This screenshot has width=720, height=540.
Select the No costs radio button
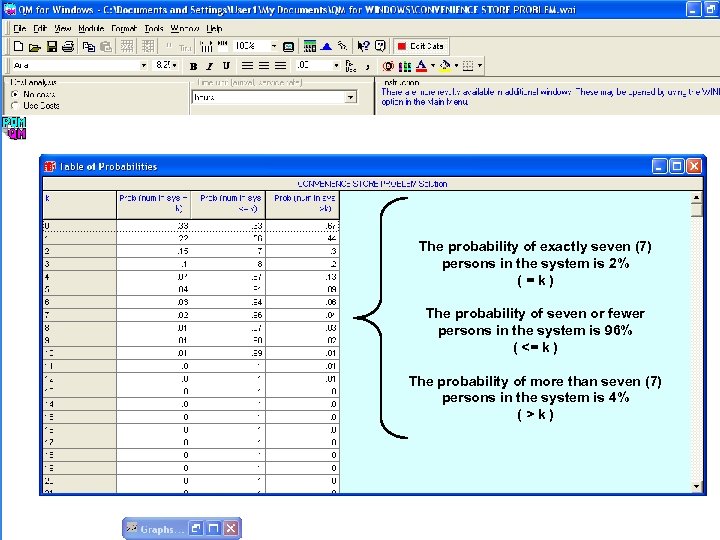click(15, 94)
